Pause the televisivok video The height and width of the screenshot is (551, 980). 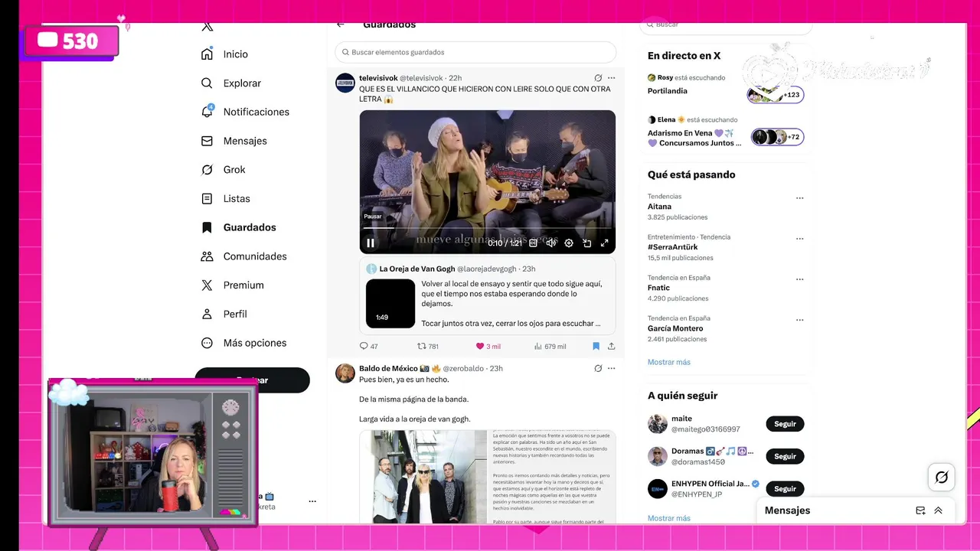[371, 243]
